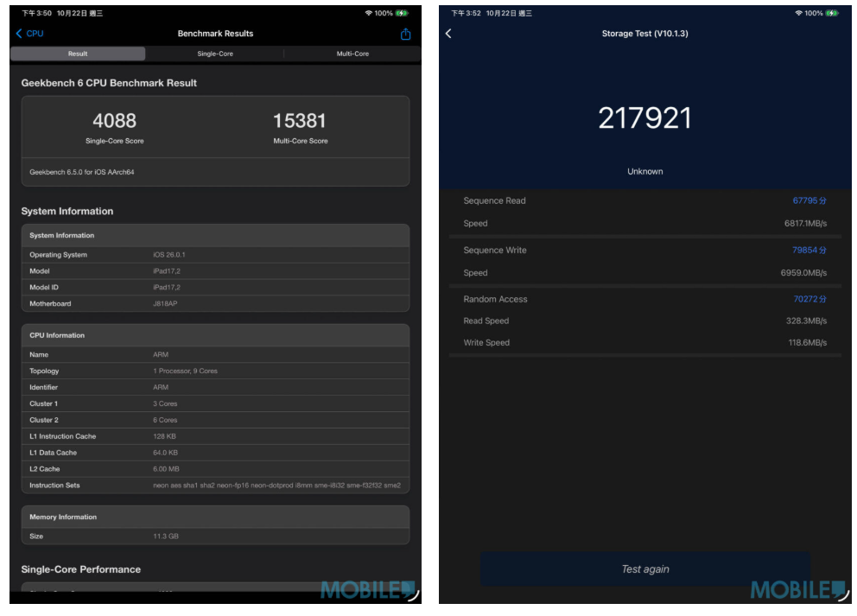The height and width of the screenshot is (616, 857).
Task: Switch to the Single-Core tab
Action: [215, 54]
